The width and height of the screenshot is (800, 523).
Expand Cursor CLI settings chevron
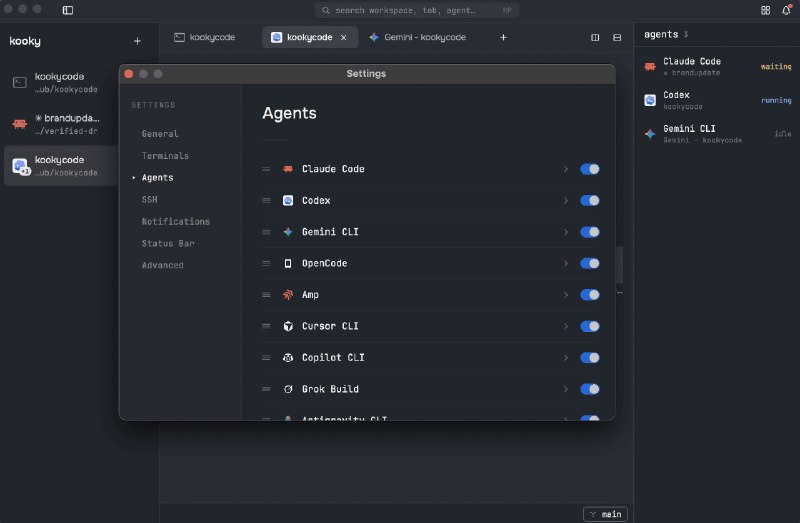tap(565, 326)
